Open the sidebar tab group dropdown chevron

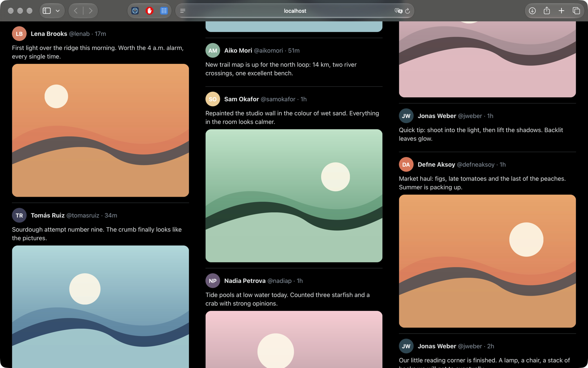tap(58, 11)
